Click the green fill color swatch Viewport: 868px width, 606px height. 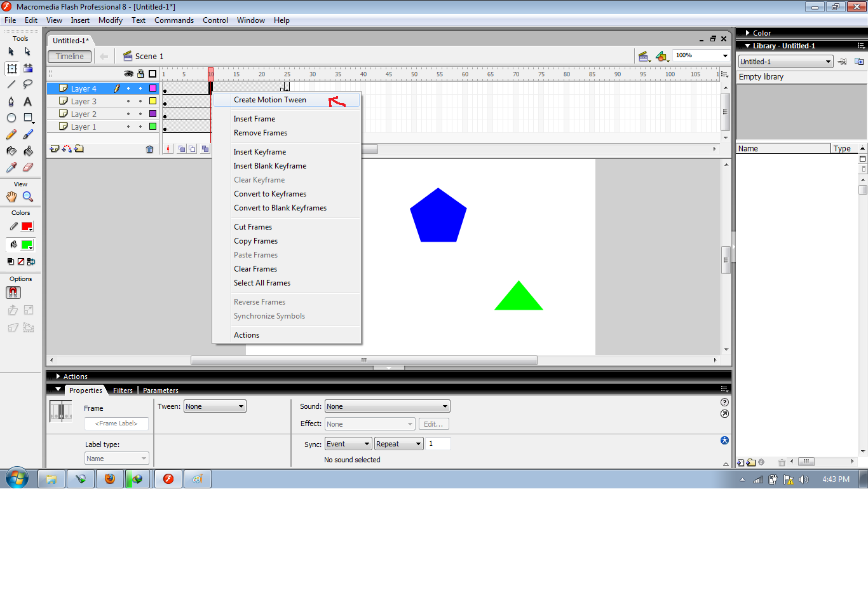tap(28, 244)
